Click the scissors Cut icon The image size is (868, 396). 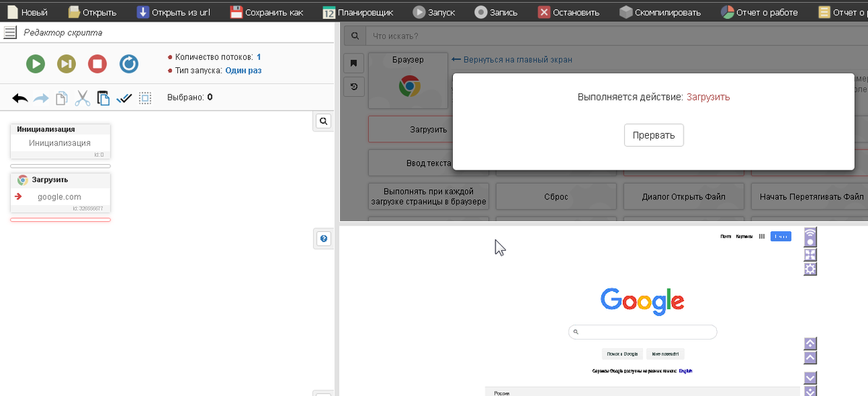pos(82,98)
